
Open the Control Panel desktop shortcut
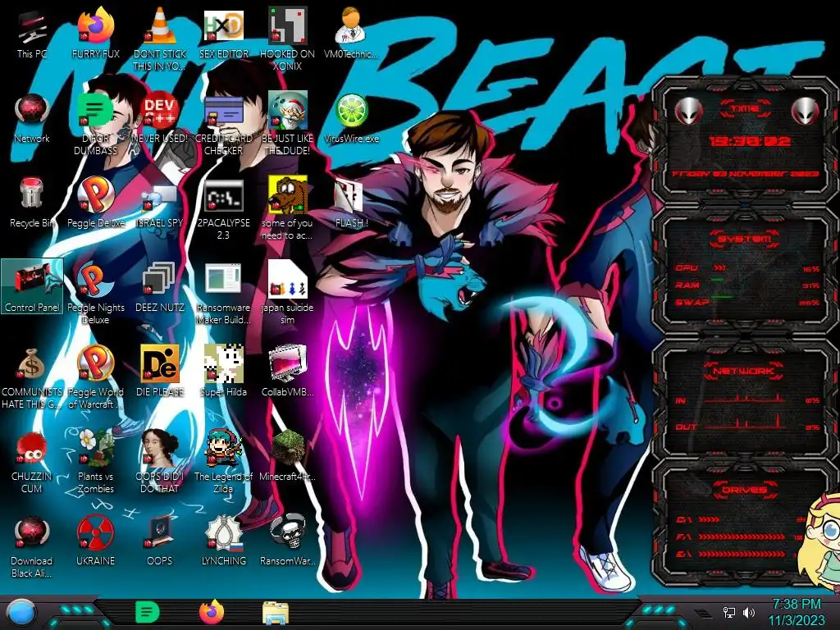pos(32,286)
